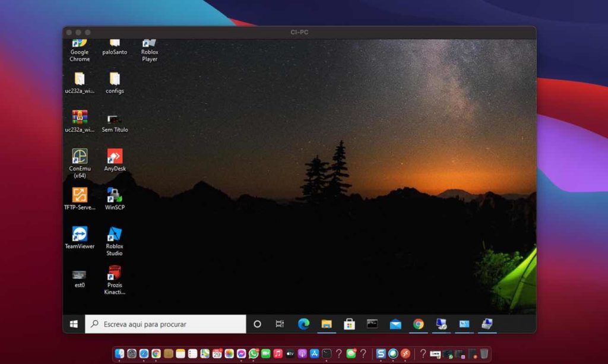Open Messenger from the macOS Dock

point(241,353)
